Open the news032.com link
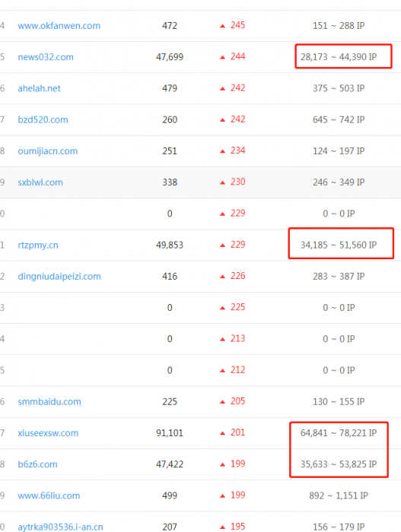Screen dimensions: 401x532 46,57
